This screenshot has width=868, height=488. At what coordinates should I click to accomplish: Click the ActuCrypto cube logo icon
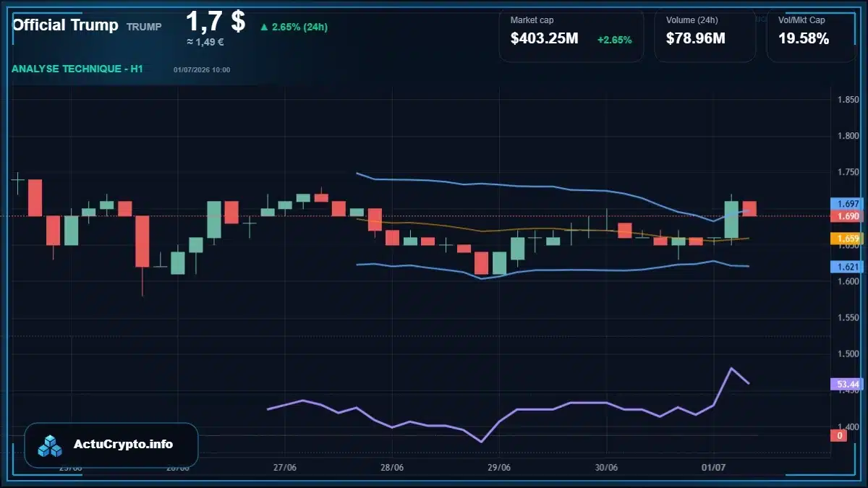50,445
